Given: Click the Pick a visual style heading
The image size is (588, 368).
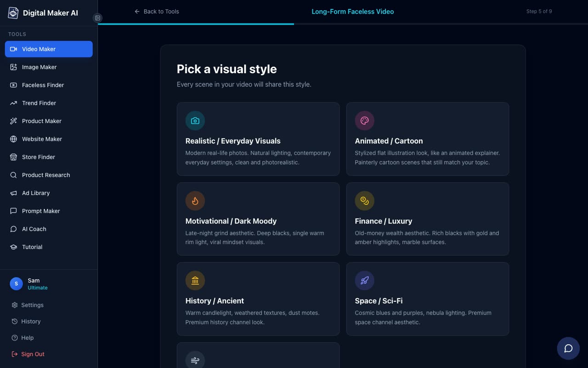Looking at the screenshot, I should click(x=227, y=69).
